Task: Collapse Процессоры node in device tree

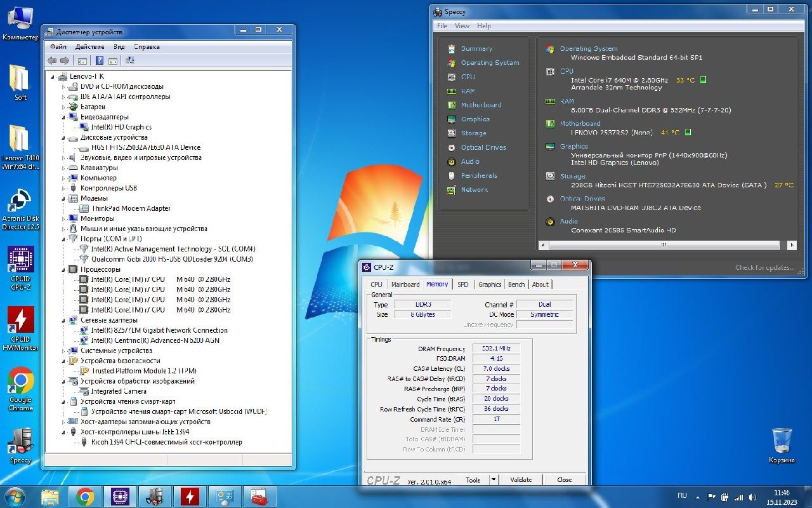Action: pyautogui.click(x=63, y=269)
